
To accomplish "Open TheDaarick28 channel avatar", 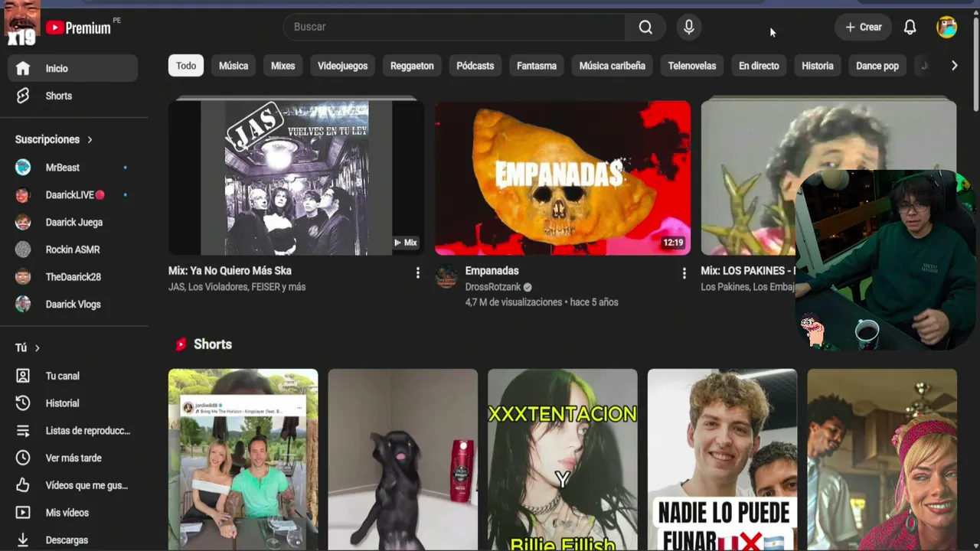I will tap(23, 277).
